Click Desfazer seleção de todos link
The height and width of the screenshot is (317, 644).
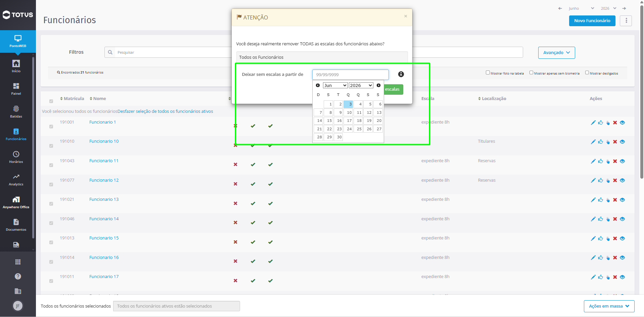pyautogui.click(x=165, y=111)
